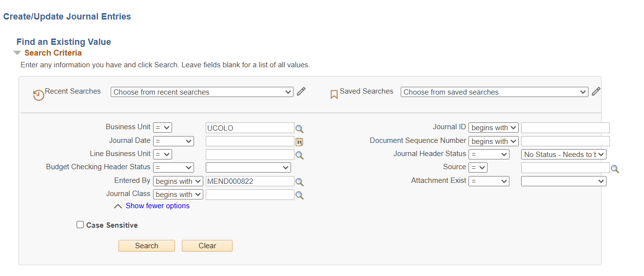Open the Budget Checking Header Status value dropdown

point(248,168)
